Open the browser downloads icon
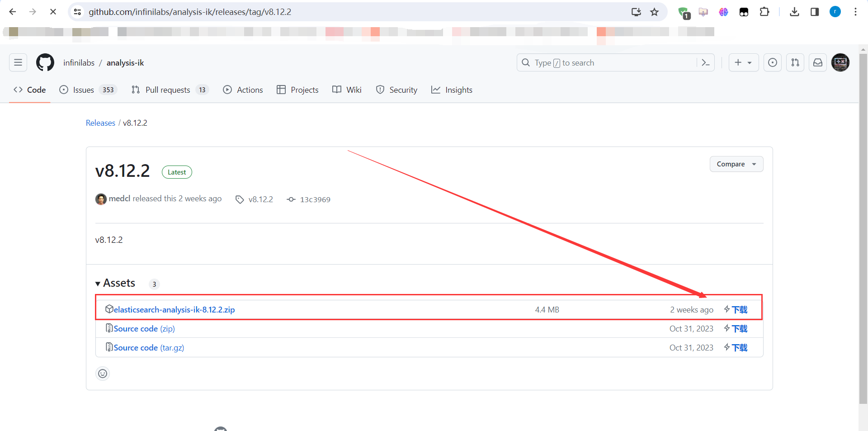Image resolution: width=868 pixels, height=431 pixels. coord(794,12)
